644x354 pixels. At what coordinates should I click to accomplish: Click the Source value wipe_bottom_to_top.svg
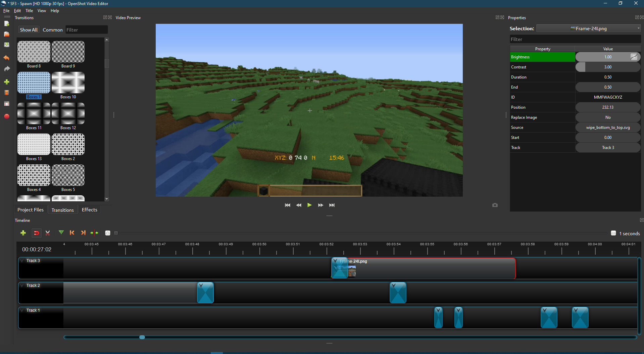click(x=608, y=128)
